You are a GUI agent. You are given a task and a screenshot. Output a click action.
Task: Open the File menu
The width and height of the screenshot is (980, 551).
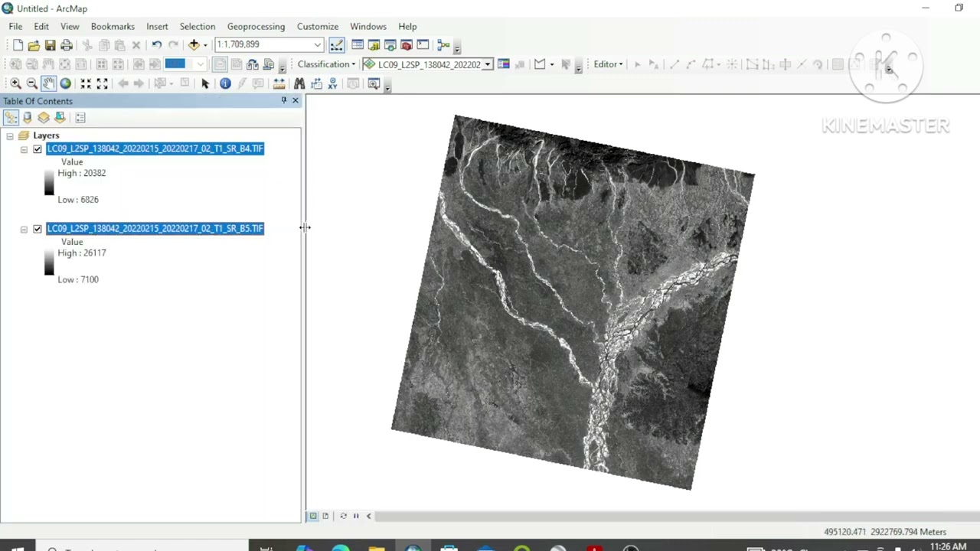[15, 26]
